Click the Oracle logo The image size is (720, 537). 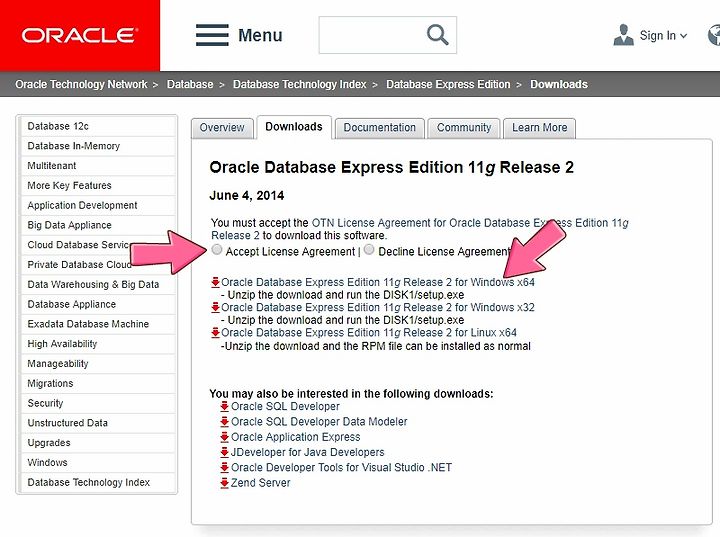[80, 35]
